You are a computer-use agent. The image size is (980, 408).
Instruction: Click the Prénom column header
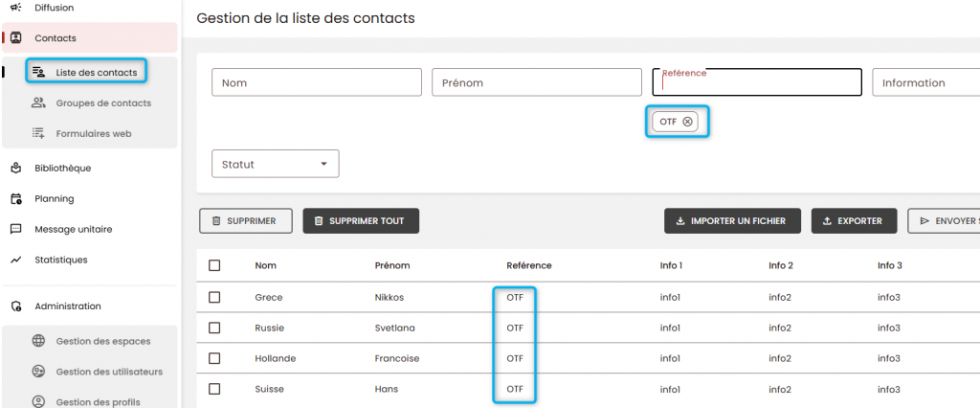pos(391,265)
